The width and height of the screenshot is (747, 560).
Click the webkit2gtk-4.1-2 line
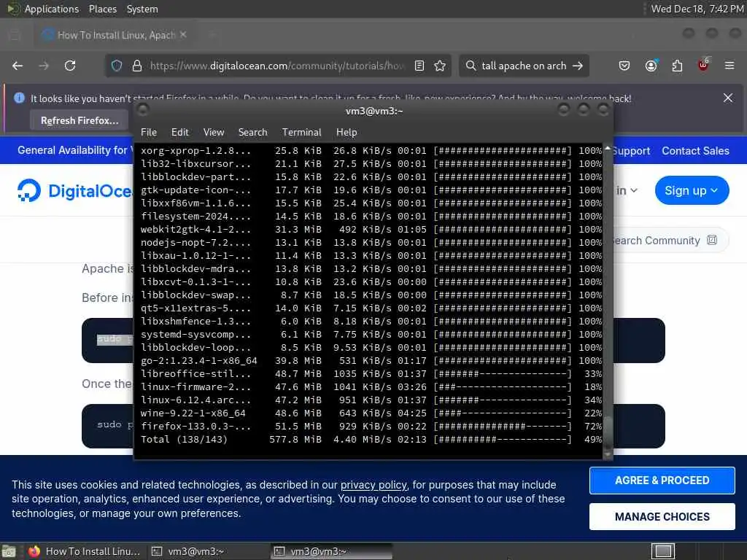pyautogui.click(x=371, y=229)
